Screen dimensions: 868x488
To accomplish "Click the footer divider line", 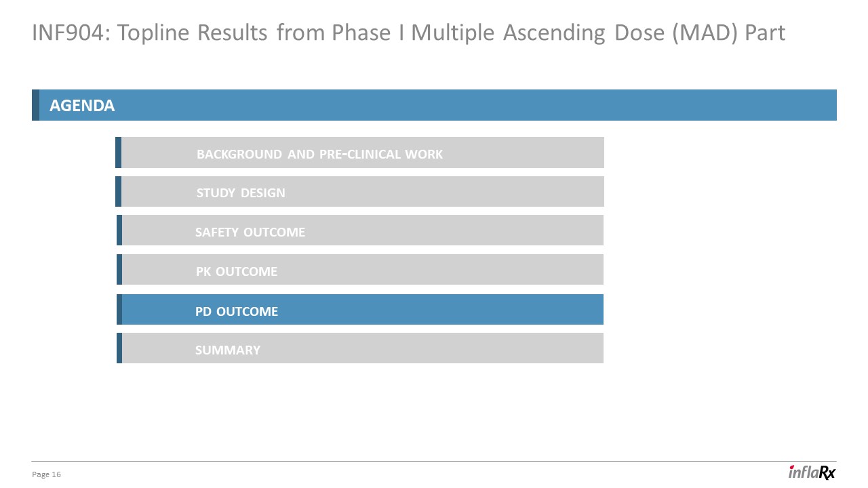I will pyautogui.click(x=434, y=462).
